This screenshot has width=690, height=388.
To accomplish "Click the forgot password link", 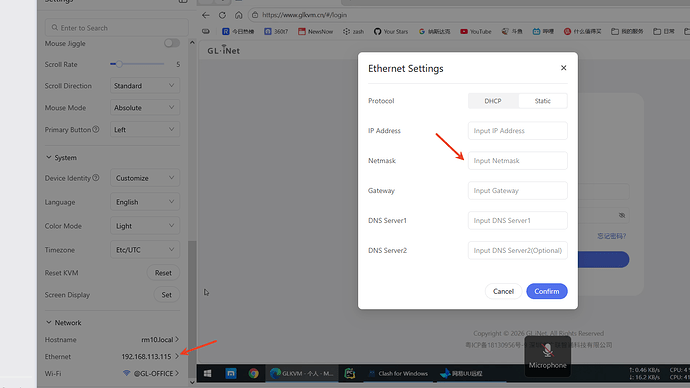I will click(611, 236).
